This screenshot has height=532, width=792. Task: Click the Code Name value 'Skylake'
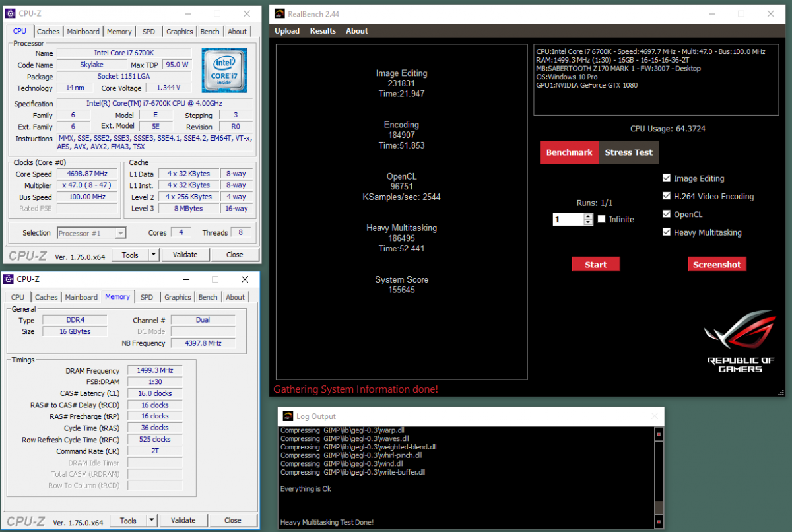(x=91, y=65)
